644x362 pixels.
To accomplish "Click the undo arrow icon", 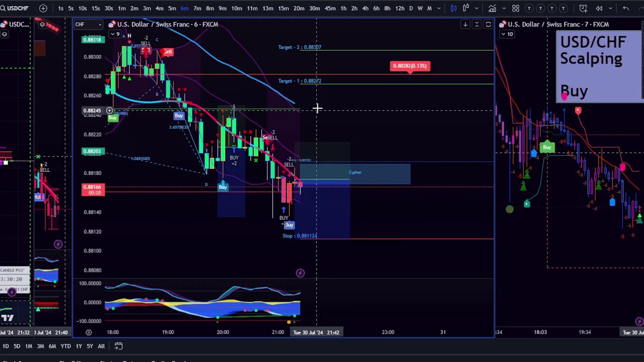I will click(x=626, y=8).
